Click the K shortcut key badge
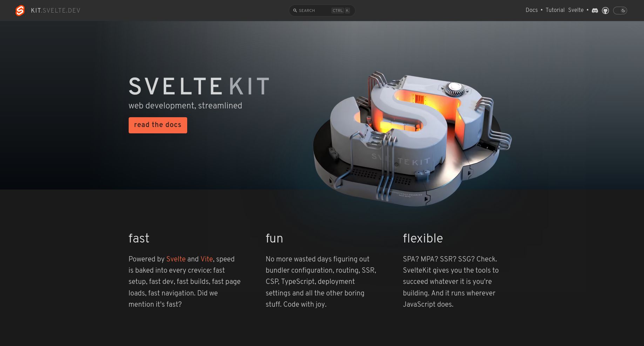 tap(347, 11)
